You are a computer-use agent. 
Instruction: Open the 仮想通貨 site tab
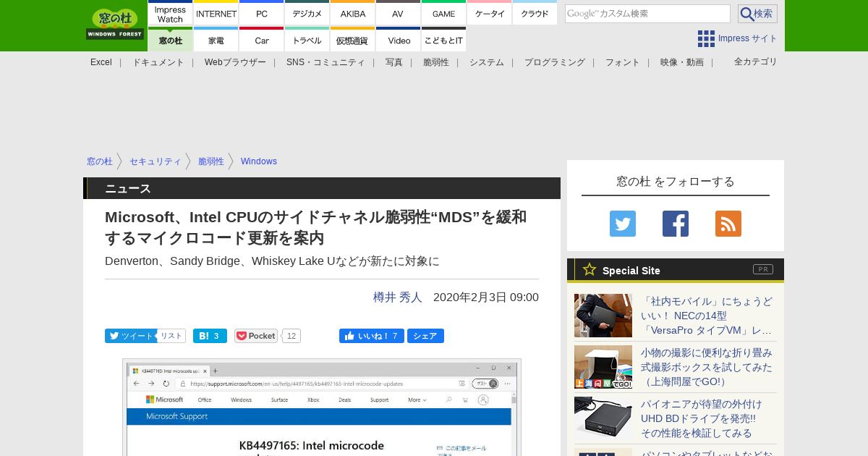coord(352,40)
